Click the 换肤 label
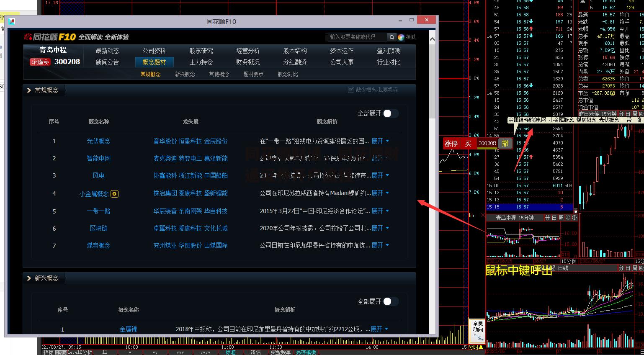Image resolution: width=644 pixels, height=355 pixels. tap(411, 37)
